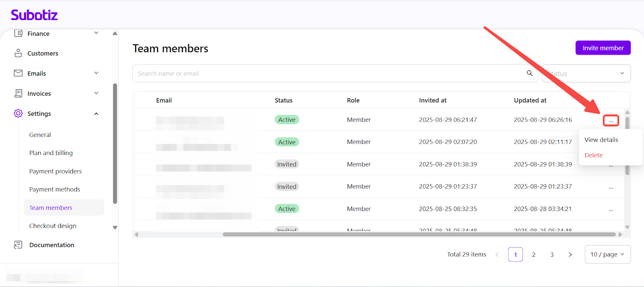
Task: Click the Invoices receipt icon
Action: pos(18,93)
